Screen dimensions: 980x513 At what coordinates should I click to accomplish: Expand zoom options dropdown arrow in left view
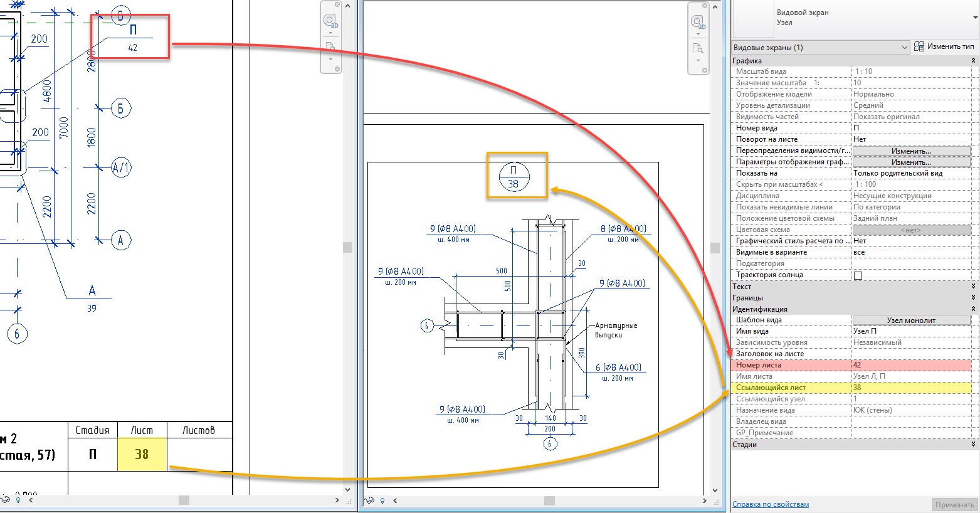330,60
